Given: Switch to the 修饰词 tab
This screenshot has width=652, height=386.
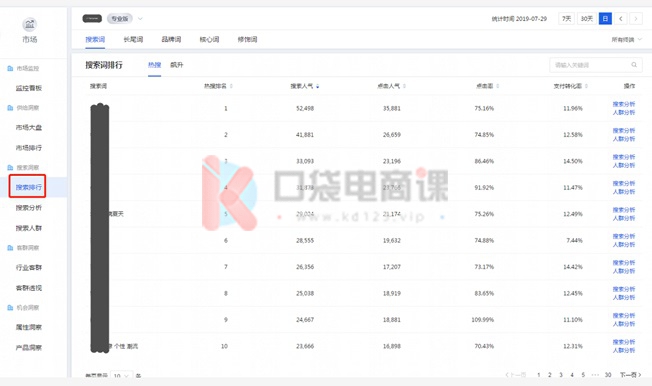Looking at the screenshot, I should coord(247,40).
